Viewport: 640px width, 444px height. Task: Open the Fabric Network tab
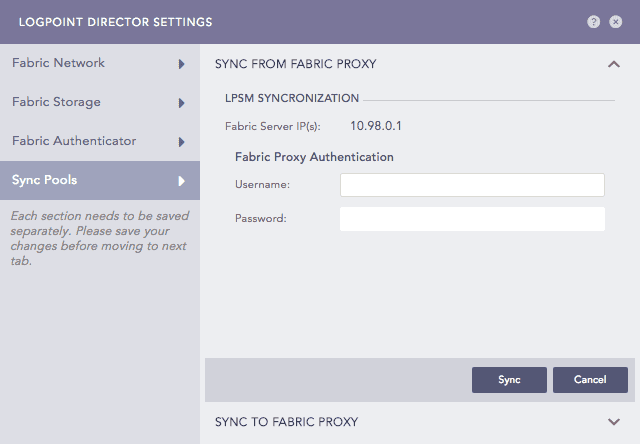coord(100,63)
